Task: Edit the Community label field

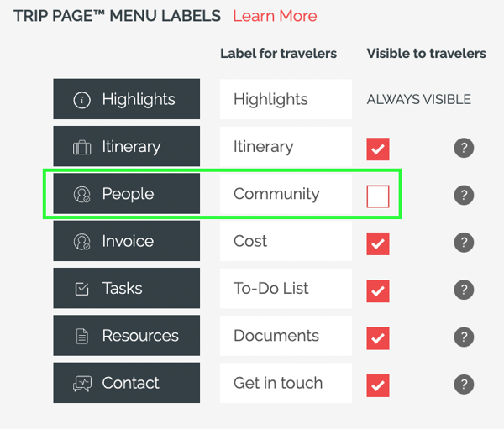Action: click(x=286, y=194)
